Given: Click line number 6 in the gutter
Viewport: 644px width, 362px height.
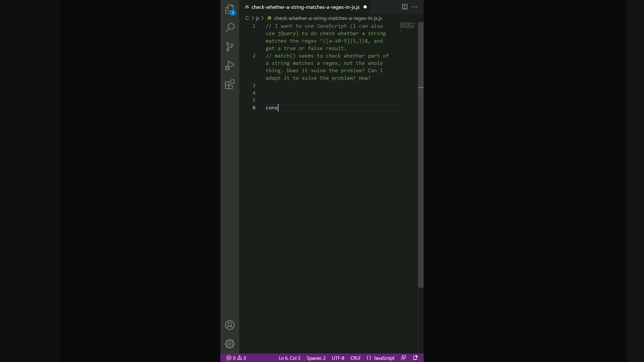Looking at the screenshot, I should [254, 108].
